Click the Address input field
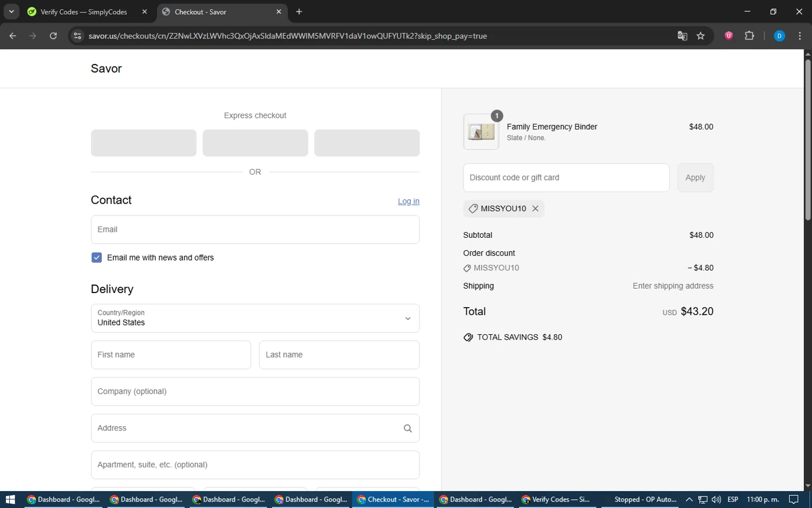Image resolution: width=812 pixels, height=508 pixels. 255,428
